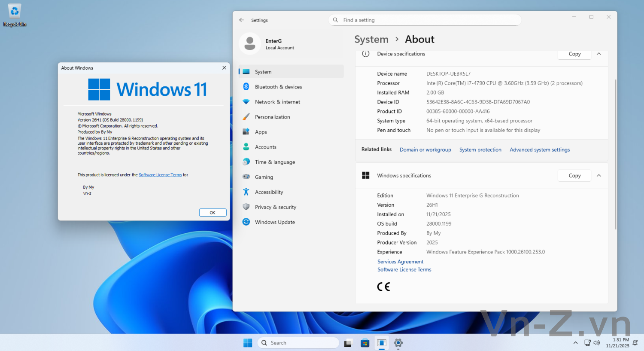Click the Bluetooth & devices icon in sidebar
Image resolution: width=644 pixels, height=351 pixels.
[x=246, y=87]
